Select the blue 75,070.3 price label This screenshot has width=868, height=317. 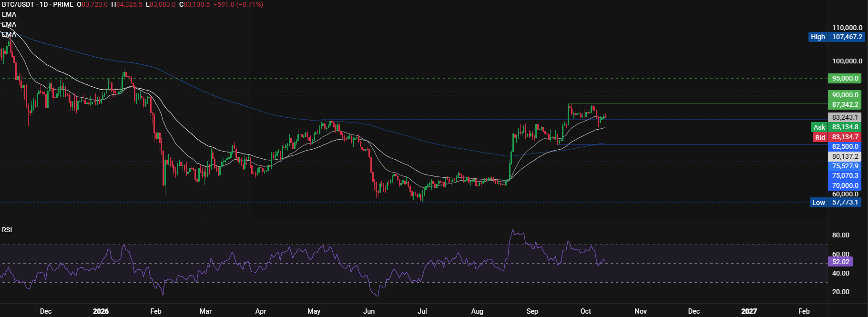click(845, 176)
